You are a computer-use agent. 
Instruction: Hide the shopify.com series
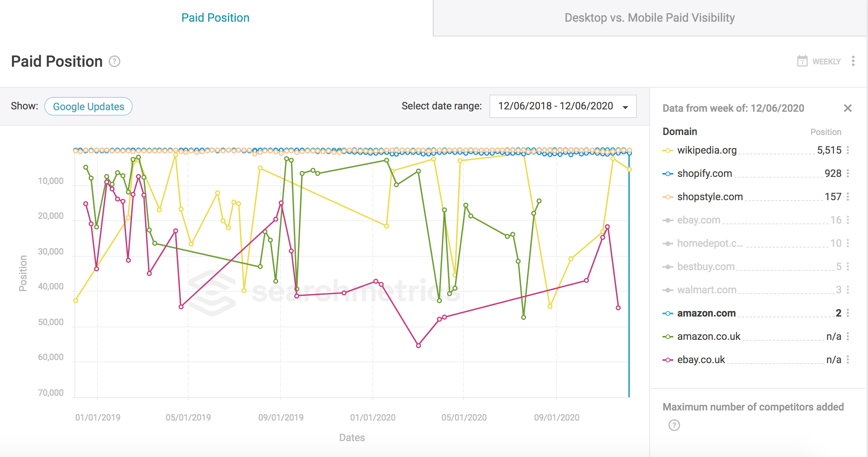pos(704,173)
